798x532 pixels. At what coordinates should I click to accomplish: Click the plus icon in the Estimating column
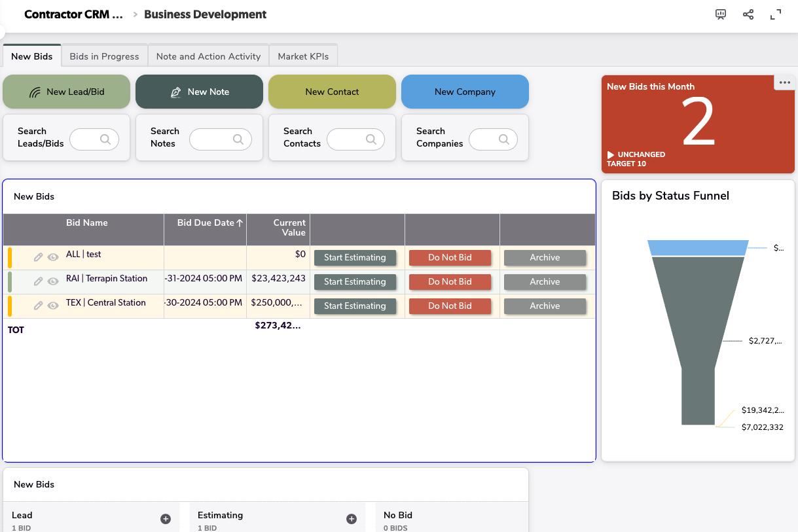352,518
